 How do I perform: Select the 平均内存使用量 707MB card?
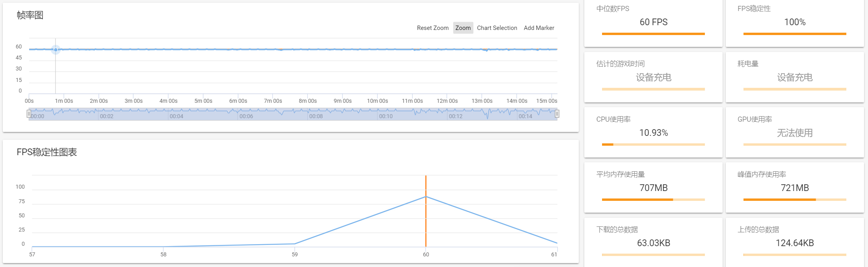click(x=653, y=187)
